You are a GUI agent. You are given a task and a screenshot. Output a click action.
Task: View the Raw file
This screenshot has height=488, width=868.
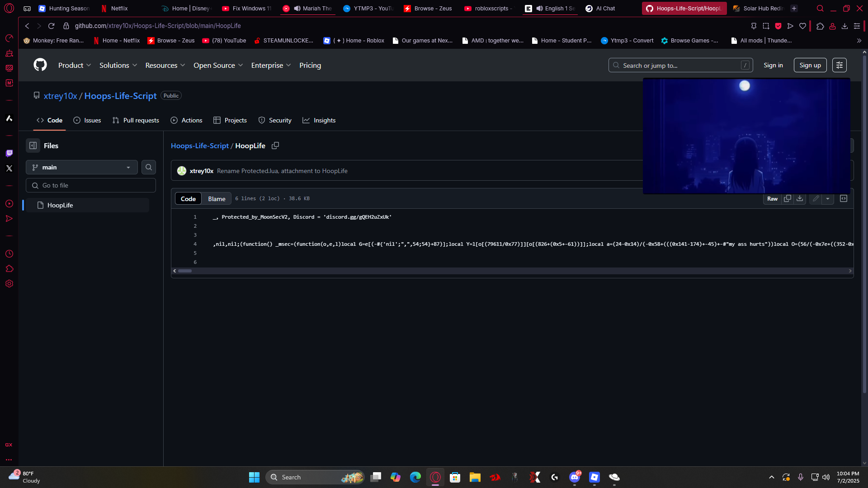coord(772,198)
